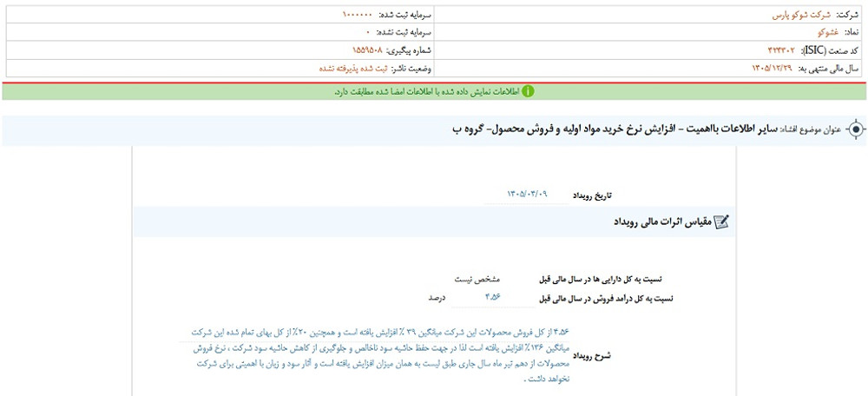The width and height of the screenshot is (868, 396).
Task: Select the ticker symbol غشوکو
Action: [829, 32]
